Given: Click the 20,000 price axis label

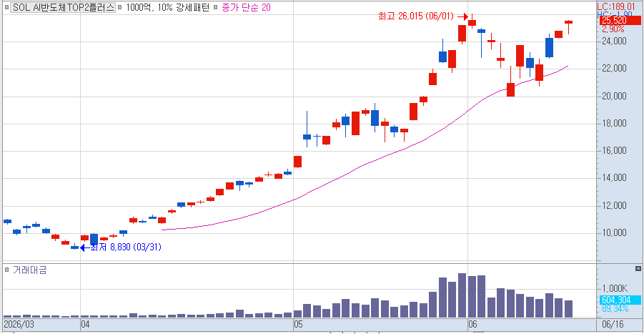Looking at the screenshot, I should pyautogui.click(x=615, y=96).
